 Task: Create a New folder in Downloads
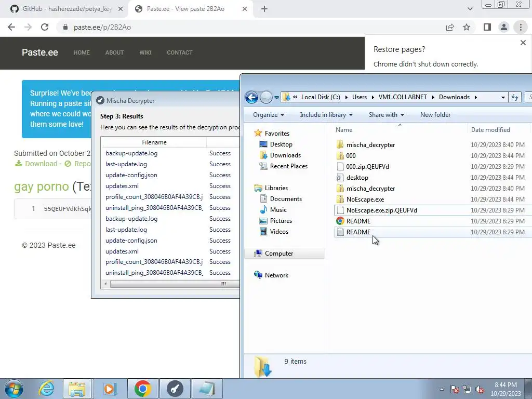tap(435, 115)
